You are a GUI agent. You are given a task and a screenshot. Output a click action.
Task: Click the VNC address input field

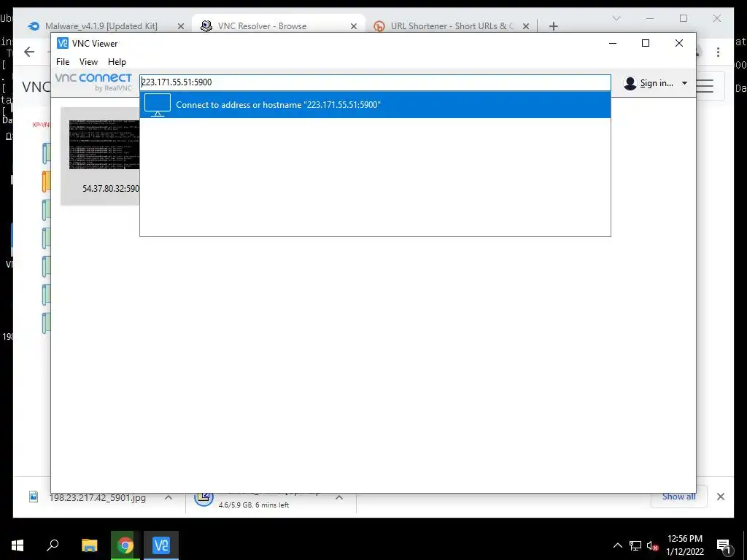click(375, 82)
